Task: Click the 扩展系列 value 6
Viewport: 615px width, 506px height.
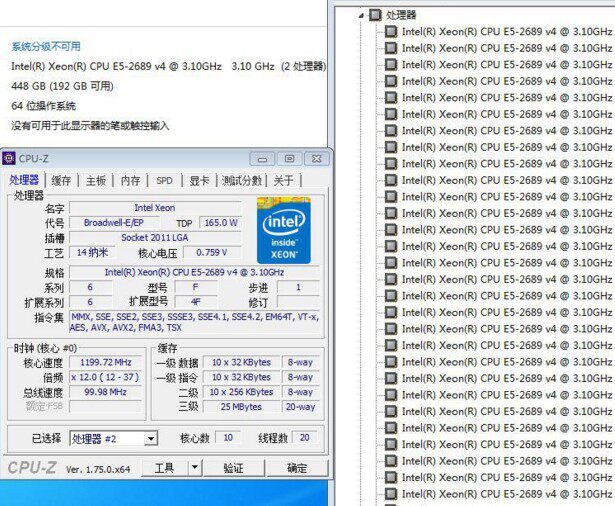Action: (90, 302)
